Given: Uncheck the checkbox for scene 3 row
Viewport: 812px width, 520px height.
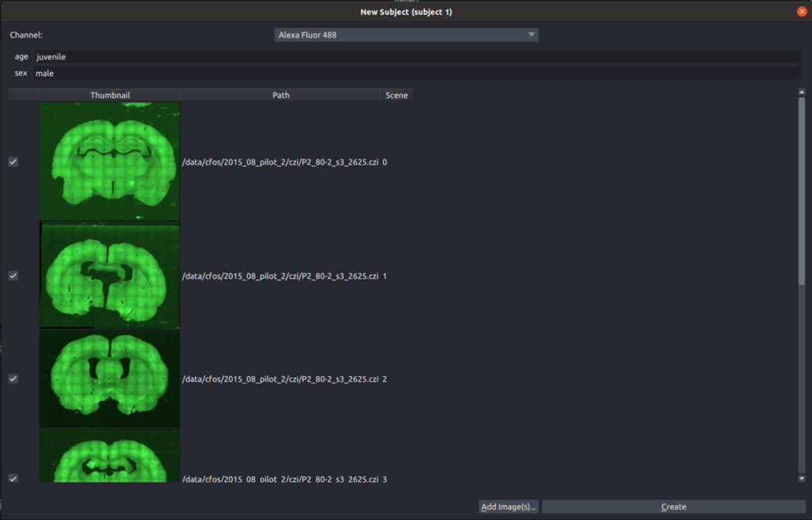Looking at the screenshot, I should click(x=13, y=478).
